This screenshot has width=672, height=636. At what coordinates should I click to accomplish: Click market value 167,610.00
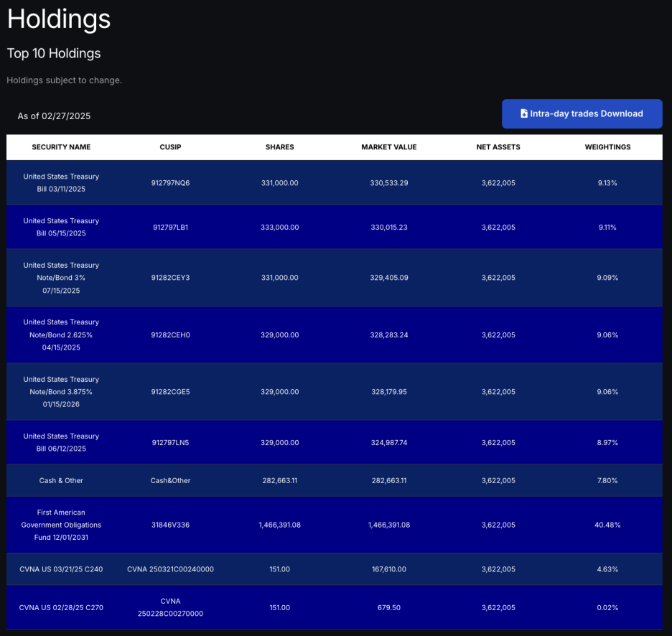389,569
